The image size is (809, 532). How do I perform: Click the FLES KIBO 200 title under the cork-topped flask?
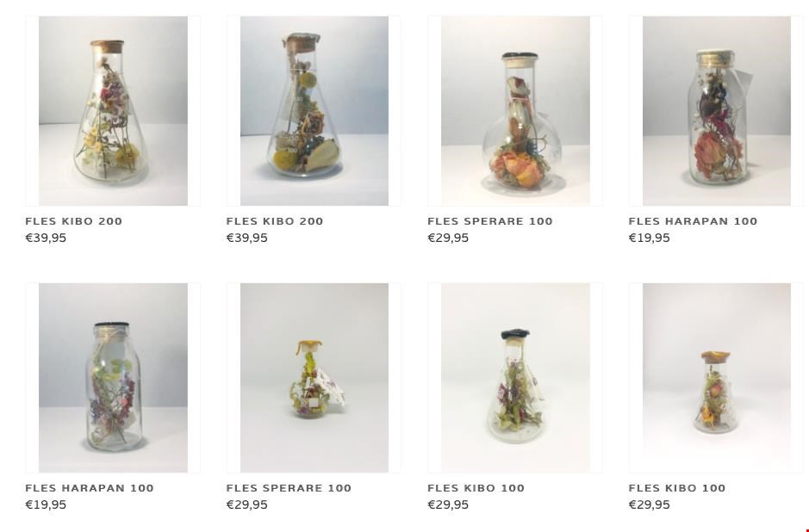(x=74, y=221)
